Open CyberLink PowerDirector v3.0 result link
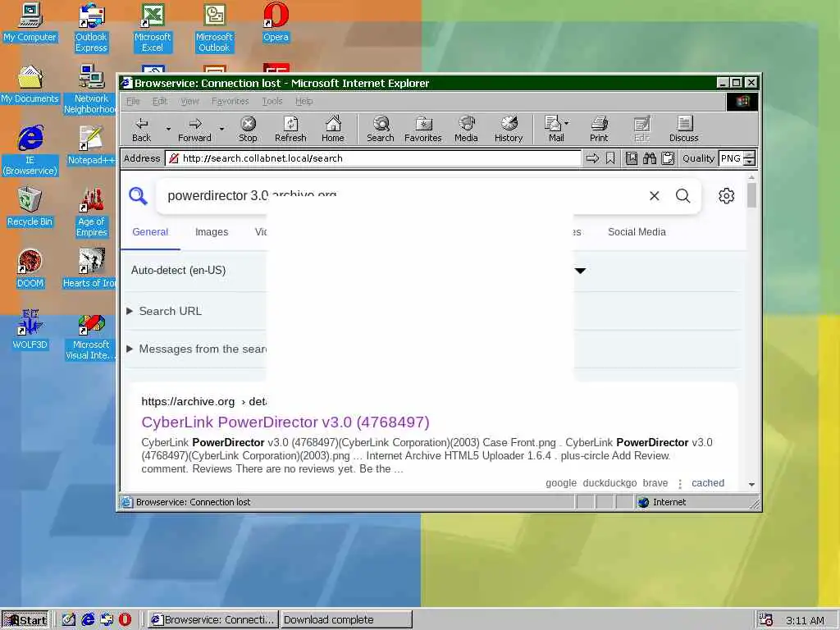This screenshot has width=840, height=630. click(x=285, y=422)
